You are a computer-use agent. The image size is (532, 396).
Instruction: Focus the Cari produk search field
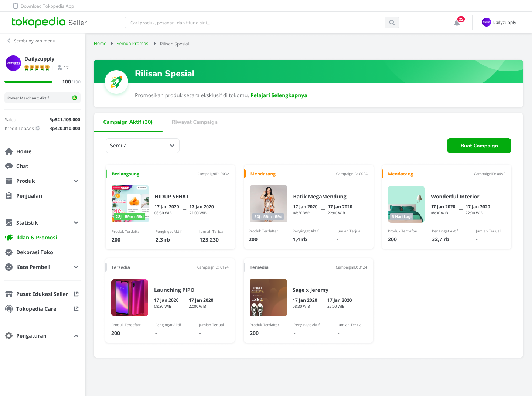tap(255, 23)
